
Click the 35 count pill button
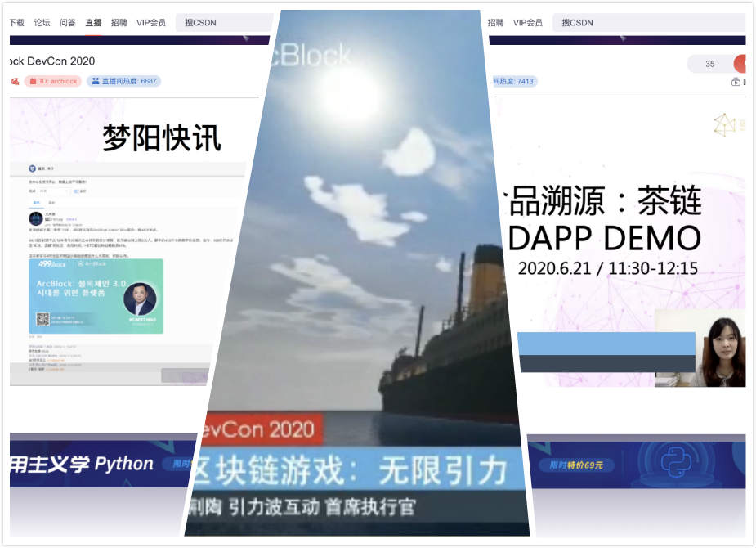pos(709,64)
